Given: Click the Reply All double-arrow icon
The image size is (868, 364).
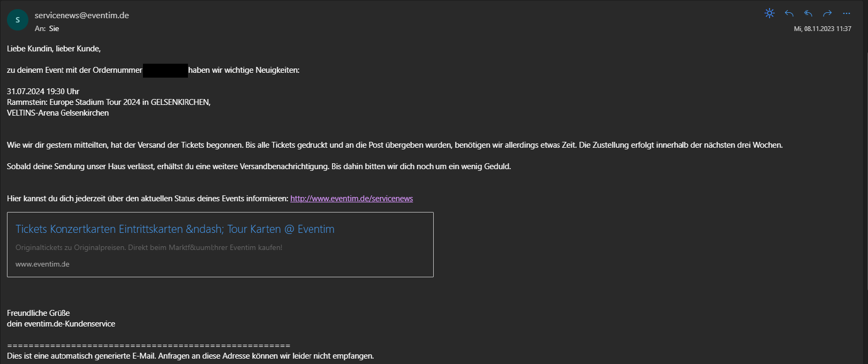Looking at the screenshot, I should [808, 13].
